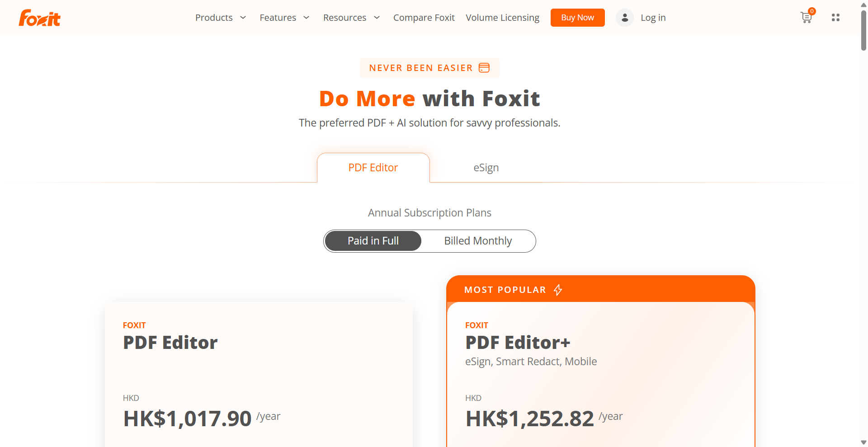Open the shopping cart
This screenshot has height=447, width=868.
tap(807, 18)
